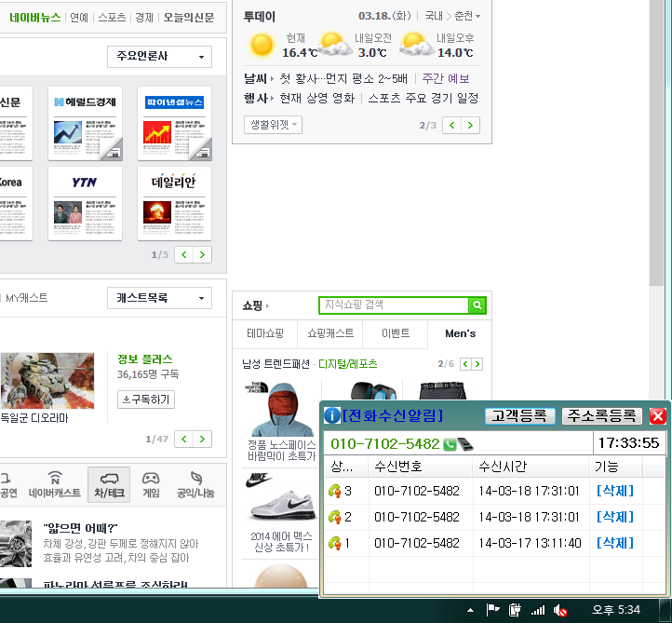Open the muted volume icon in system tray
The height and width of the screenshot is (623, 672).
(561, 610)
